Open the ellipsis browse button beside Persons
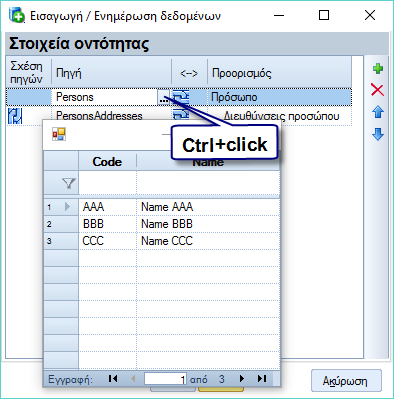394x399 pixels. (x=163, y=98)
